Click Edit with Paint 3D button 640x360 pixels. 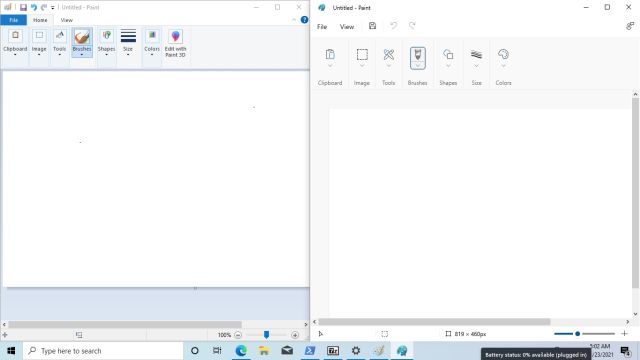click(x=176, y=42)
